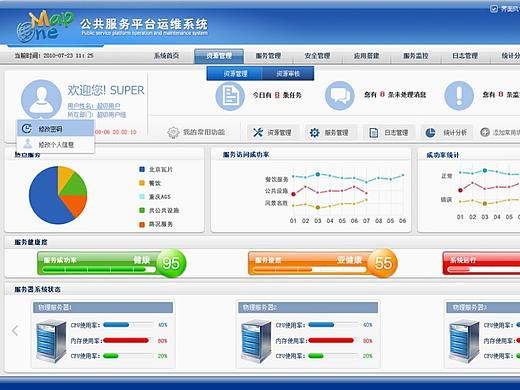Choose 资源审核 in the blue submenu
520x390 pixels.
pyautogui.click(x=288, y=74)
